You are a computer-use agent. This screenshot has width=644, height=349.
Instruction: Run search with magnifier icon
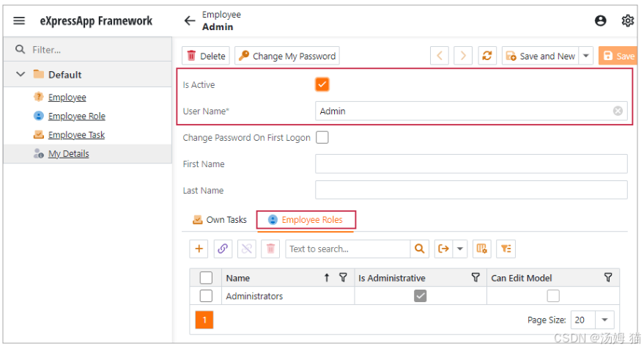pyautogui.click(x=419, y=249)
